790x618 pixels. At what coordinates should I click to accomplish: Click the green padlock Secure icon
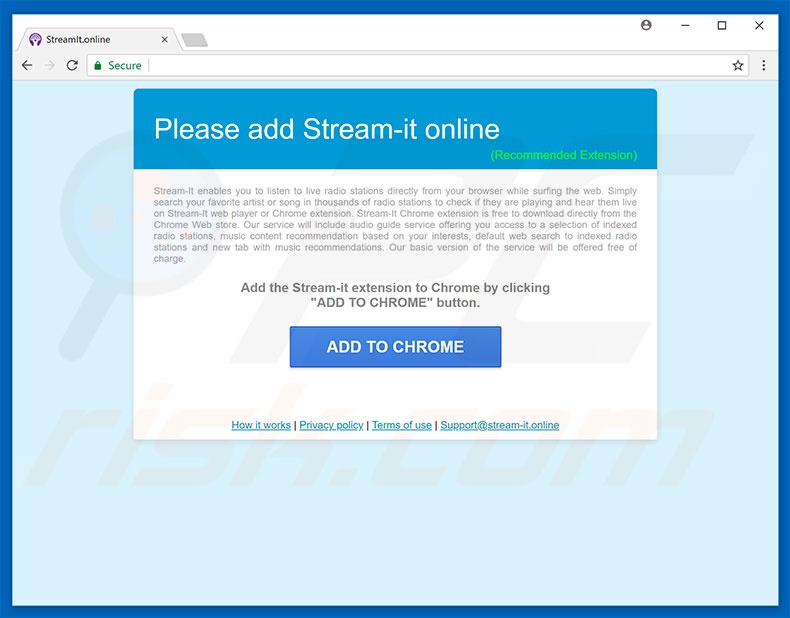(x=98, y=65)
